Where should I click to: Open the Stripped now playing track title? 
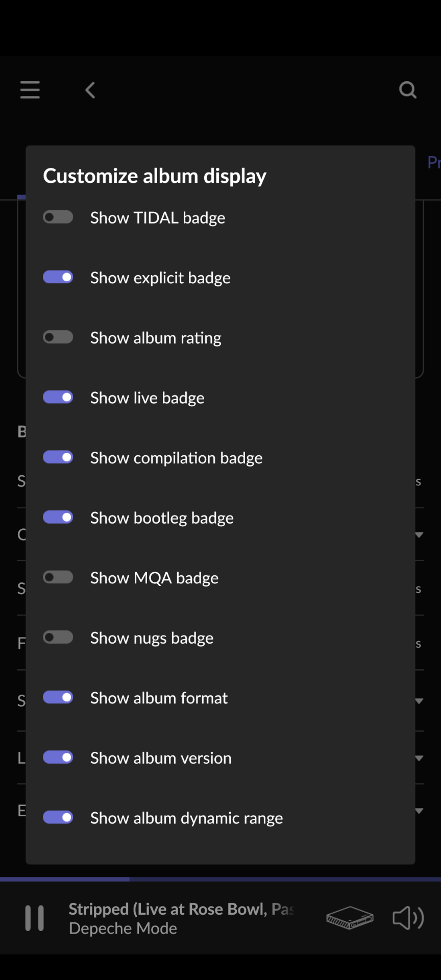181,909
